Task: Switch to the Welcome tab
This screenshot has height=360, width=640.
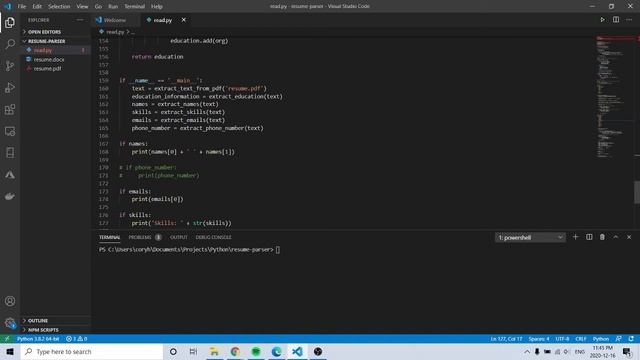Action: click(x=116, y=20)
